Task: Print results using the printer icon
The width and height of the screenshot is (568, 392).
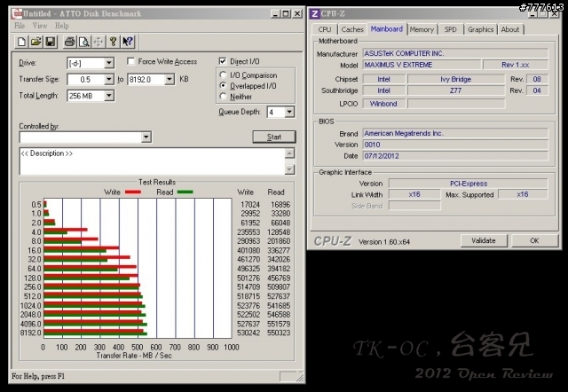Action: pyautogui.click(x=69, y=42)
